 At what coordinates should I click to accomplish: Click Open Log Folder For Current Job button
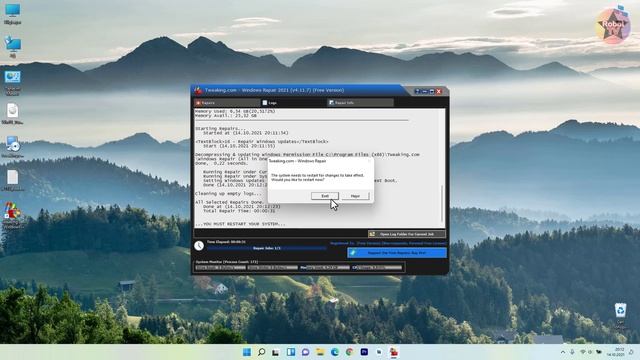[x=407, y=234]
